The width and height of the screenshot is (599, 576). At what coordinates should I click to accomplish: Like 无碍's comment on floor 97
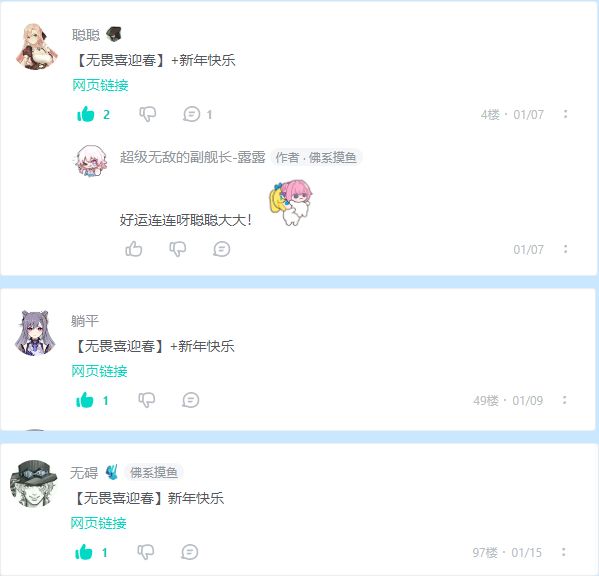pos(84,552)
